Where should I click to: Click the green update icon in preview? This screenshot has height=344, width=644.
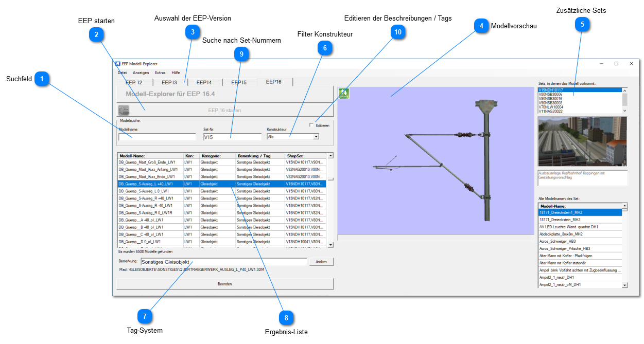point(343,93)
